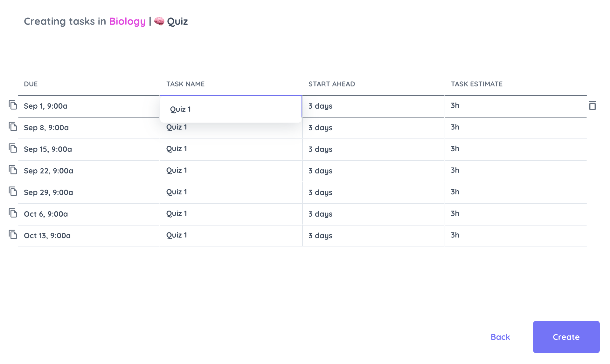The image size is (610, 364).
Task: Click the Create button
Action: [x=566, y=337]
